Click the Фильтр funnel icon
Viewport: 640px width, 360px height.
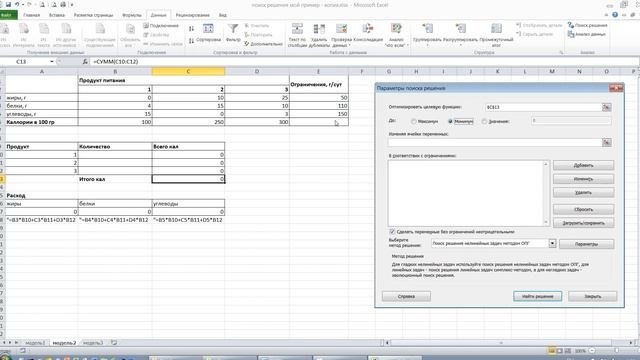click(233, 29)
